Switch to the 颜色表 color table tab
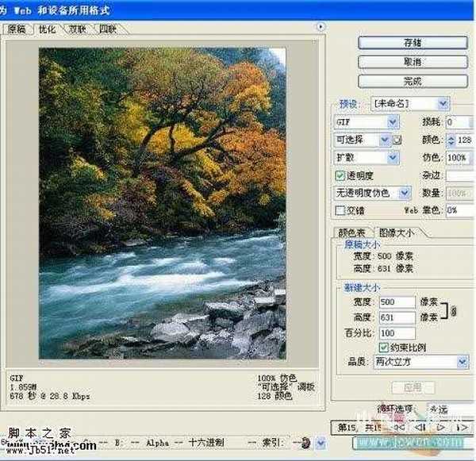476x461 pixels. point(351,232)
